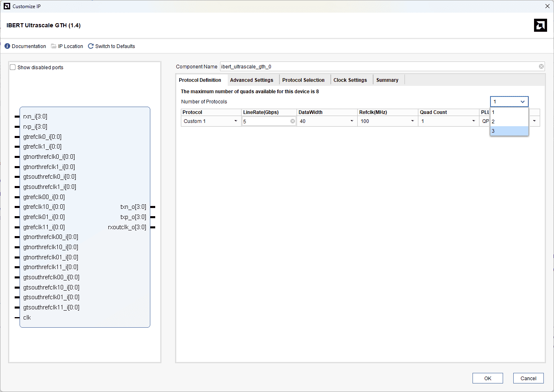The width and height of the screenshot is (554, 392).
Task: Clear the Component Name field icon
Action: pos(541,67)
